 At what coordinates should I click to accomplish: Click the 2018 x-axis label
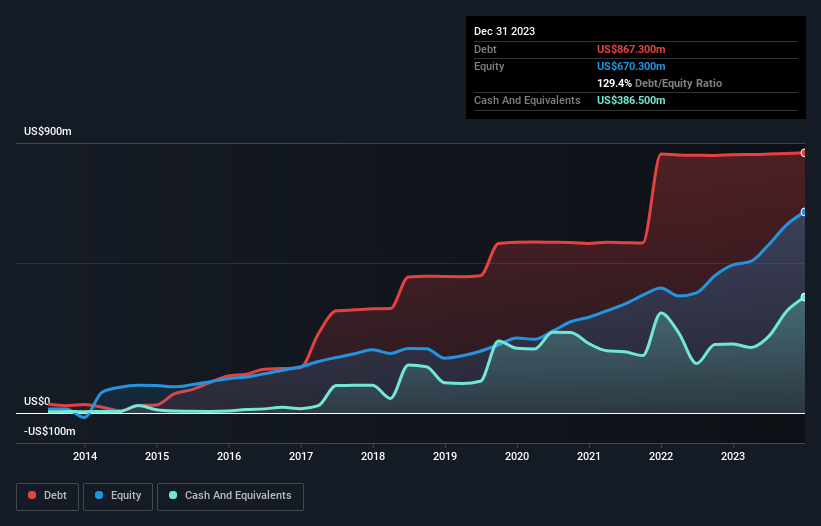tap(373, 456)
